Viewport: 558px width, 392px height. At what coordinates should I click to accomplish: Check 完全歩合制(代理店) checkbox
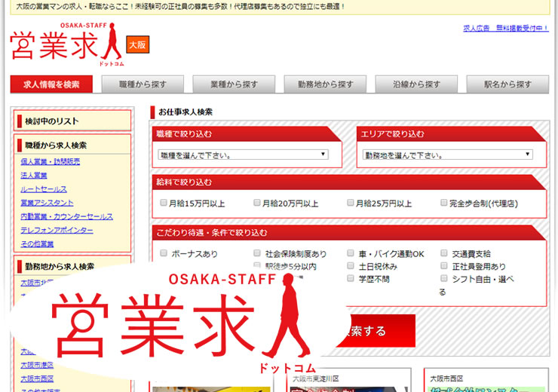[x=444, y=203]
